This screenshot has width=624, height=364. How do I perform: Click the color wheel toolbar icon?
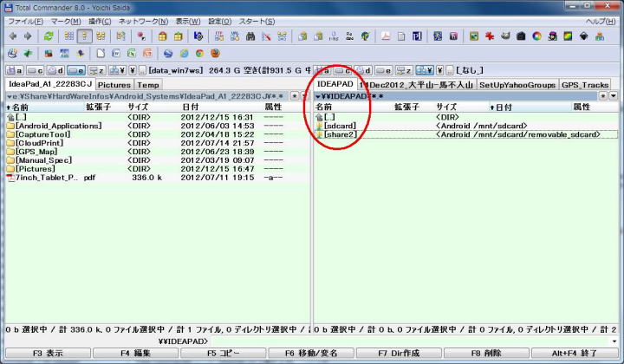(x=536, y=36)
